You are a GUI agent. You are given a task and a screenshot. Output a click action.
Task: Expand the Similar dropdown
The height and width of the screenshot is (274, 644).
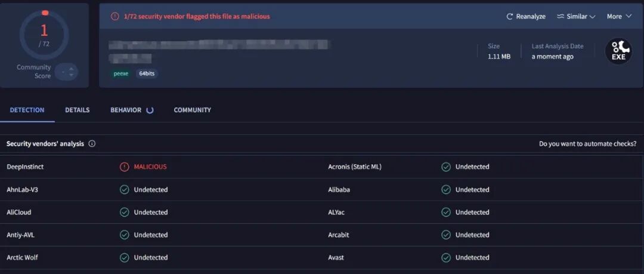(x=576, y=17)
